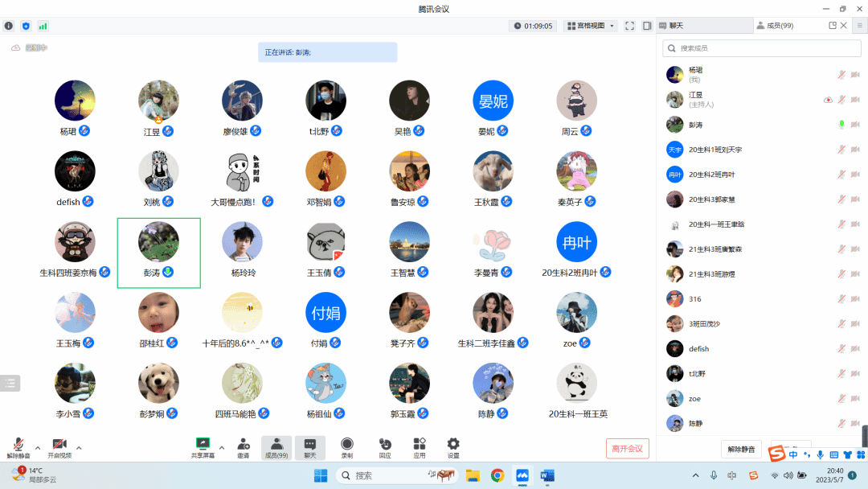Open the 宫格视图 view dropdown
Screen dimensions: 868x489
coord(590,26)
